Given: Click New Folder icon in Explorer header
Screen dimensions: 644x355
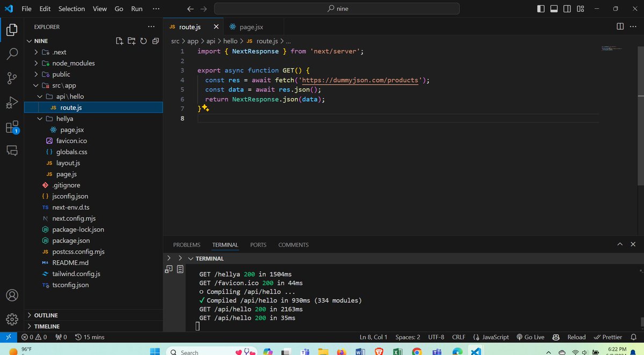Looking at the screenshot, I should [x=131, y=41].
